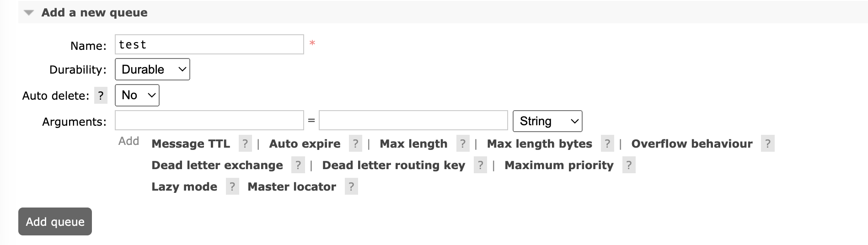The height and width of the screenshot is (245, 868).
Task: Show help for Max length bytes
Action: tap(607, 144)
